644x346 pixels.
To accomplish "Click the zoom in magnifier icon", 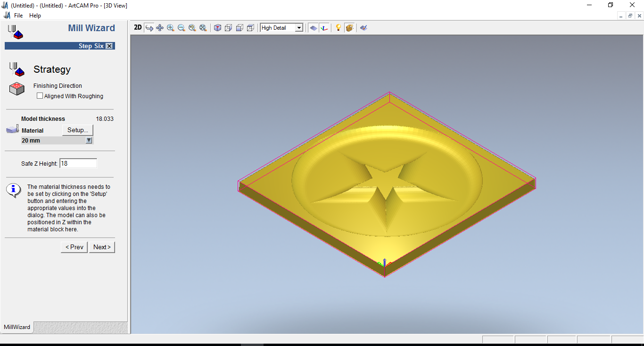I will [x=171, y=28].
